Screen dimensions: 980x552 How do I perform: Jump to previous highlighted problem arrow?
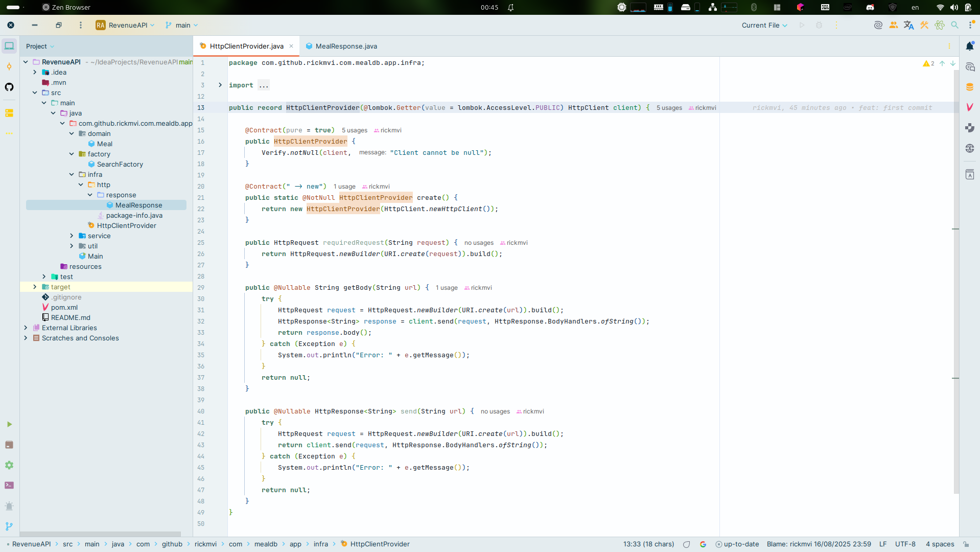click(942, 63)
